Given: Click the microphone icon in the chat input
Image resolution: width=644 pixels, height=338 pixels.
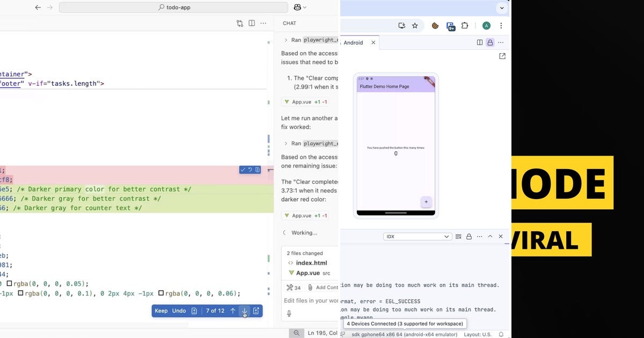Looking at the screenshot, I should tap(289, 313).
